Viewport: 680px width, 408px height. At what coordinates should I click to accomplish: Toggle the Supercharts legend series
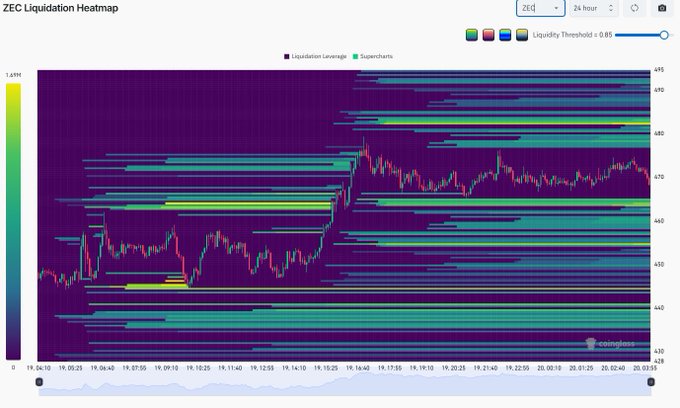(x=373, y=56)
